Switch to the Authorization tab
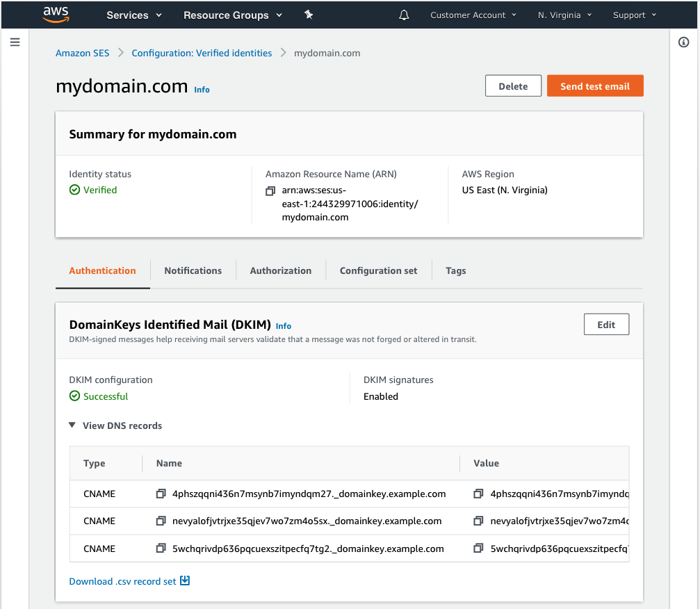This screenshot has width=700, height=609. coord(280,270)
